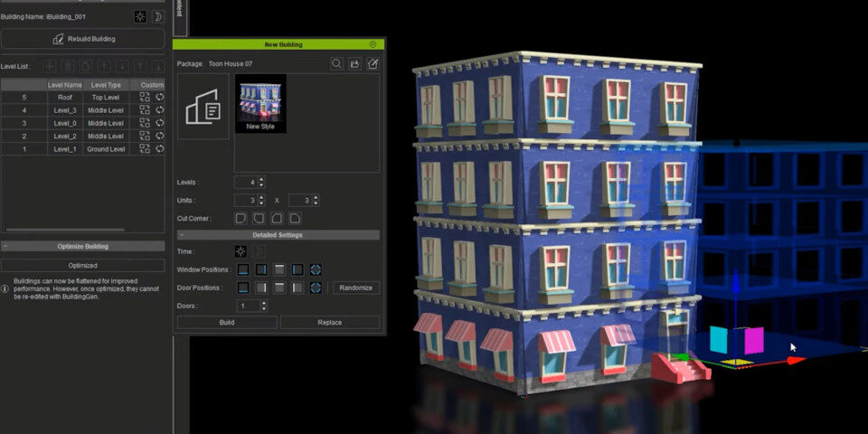Viewport: 868px width, 434px height.
Task: Toggle daytime sun icon in Time row
Action: tap(241, 251)
